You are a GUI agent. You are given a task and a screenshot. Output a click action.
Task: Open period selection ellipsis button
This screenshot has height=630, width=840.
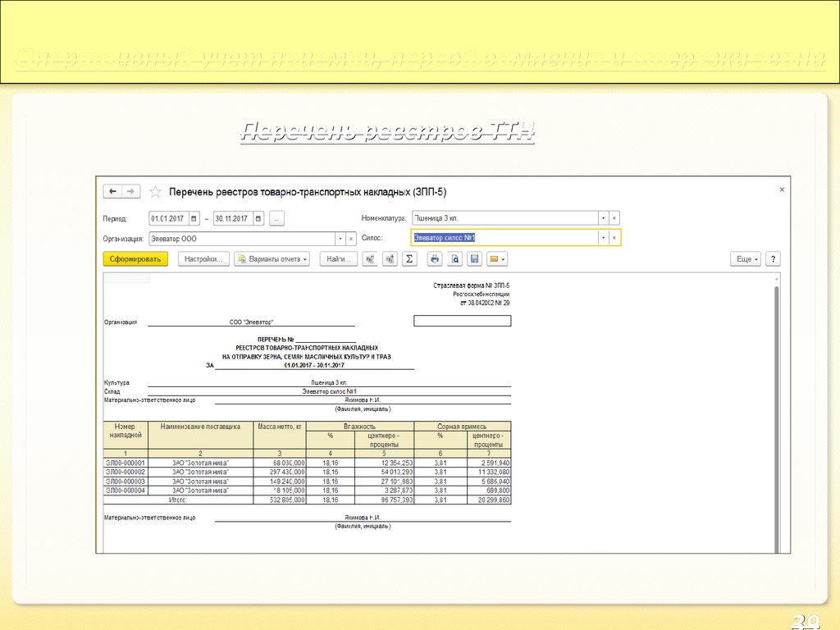276,218
